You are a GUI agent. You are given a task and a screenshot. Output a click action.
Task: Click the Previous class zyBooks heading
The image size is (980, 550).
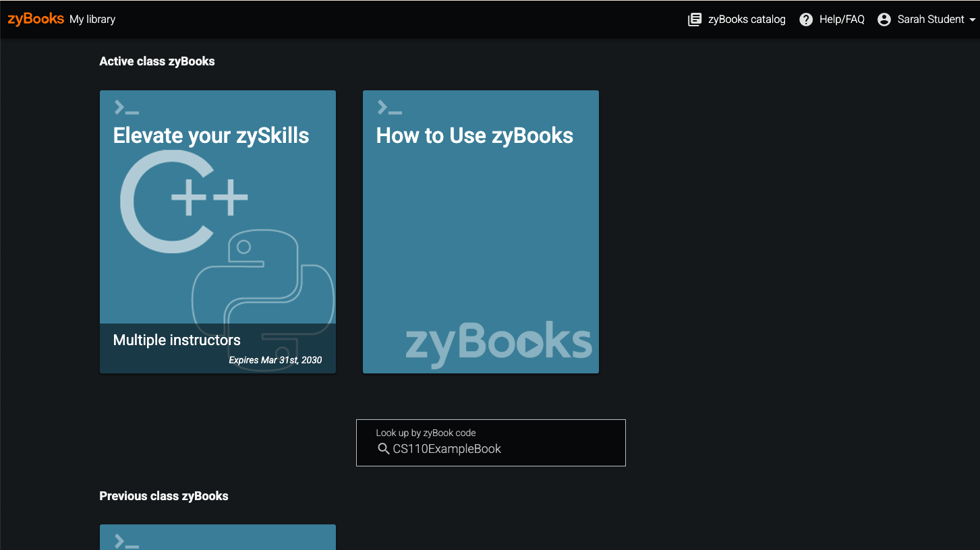tap(164, 496)
